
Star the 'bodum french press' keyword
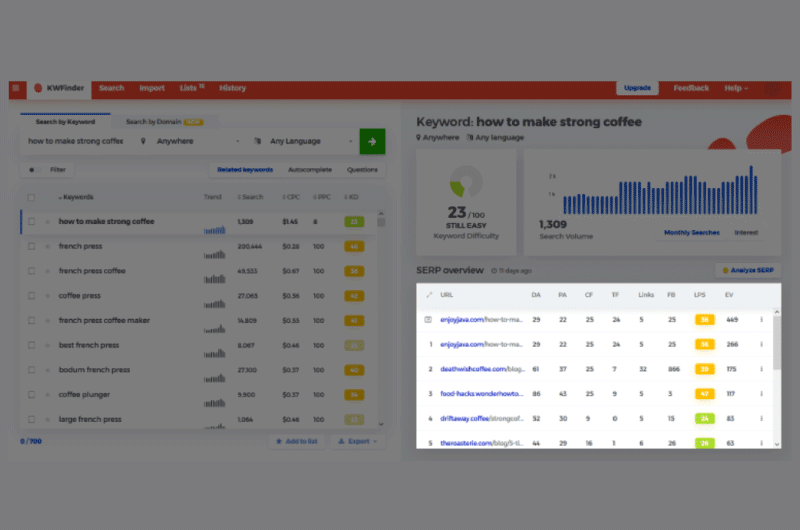[47, 370]
